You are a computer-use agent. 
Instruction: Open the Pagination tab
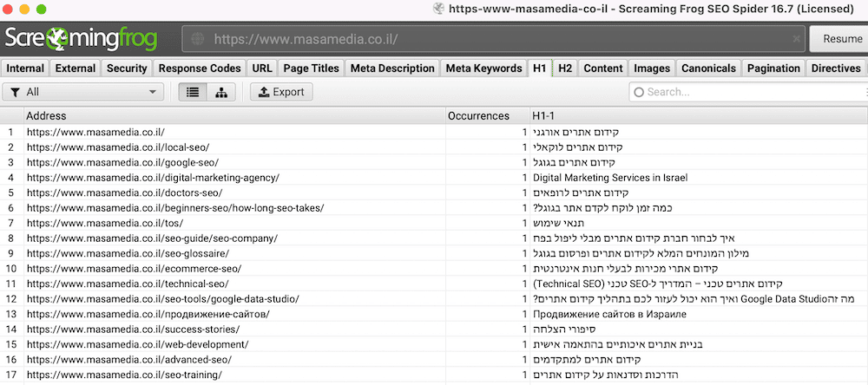(x=773, y=68)
